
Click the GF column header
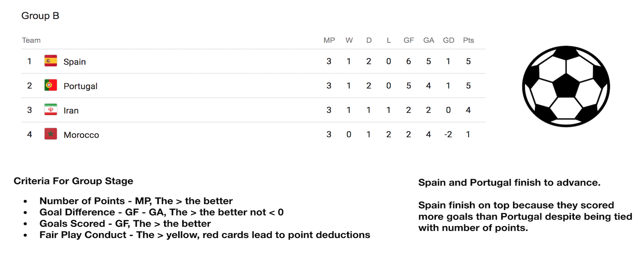(409, 40)
